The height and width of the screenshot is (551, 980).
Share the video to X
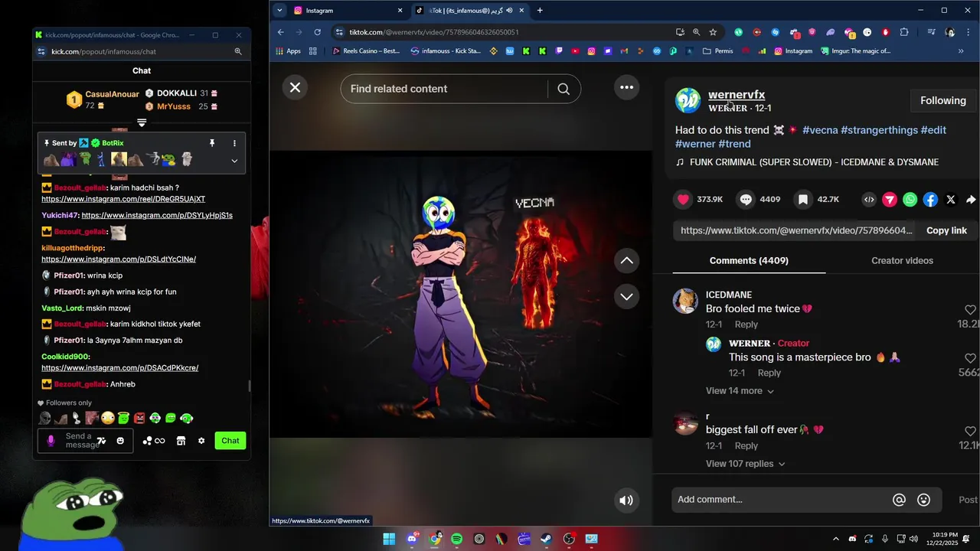(x=951, y=199)
